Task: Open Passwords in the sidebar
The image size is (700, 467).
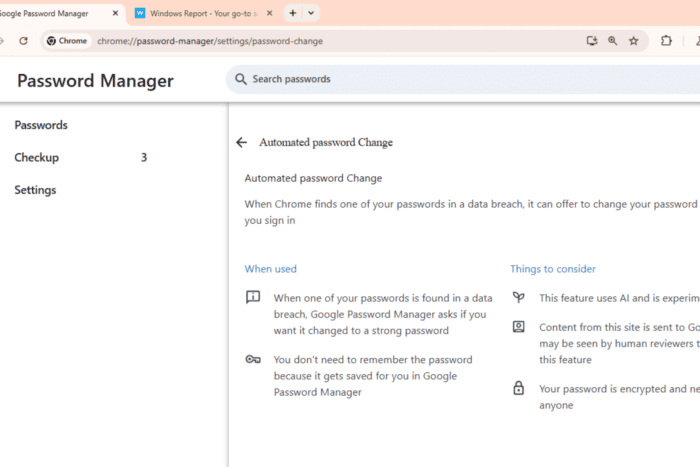Action: coord(41,125)
